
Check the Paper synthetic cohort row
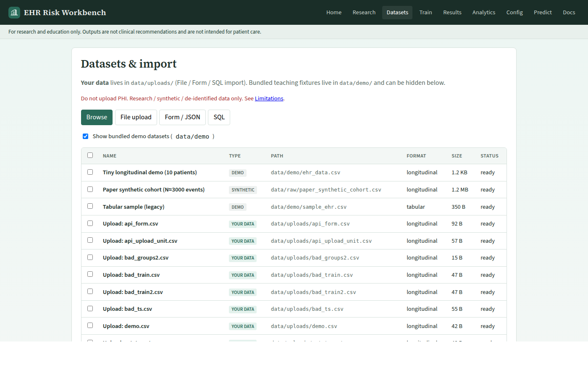point(90,189)
